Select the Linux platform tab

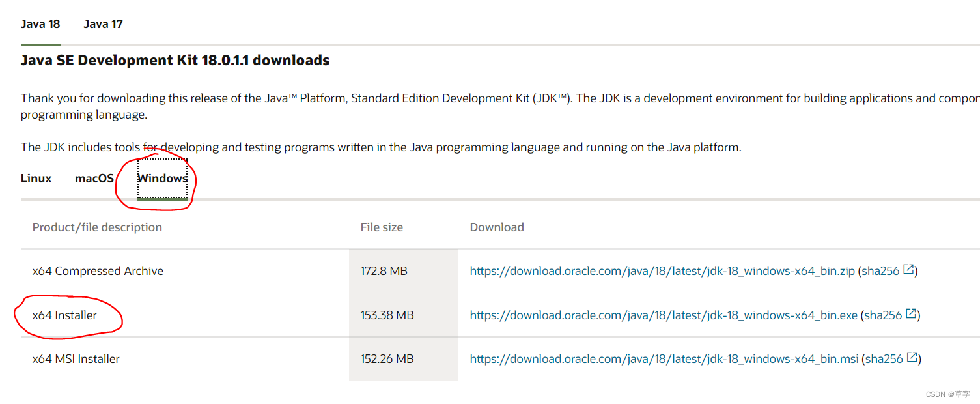(36, 179)
